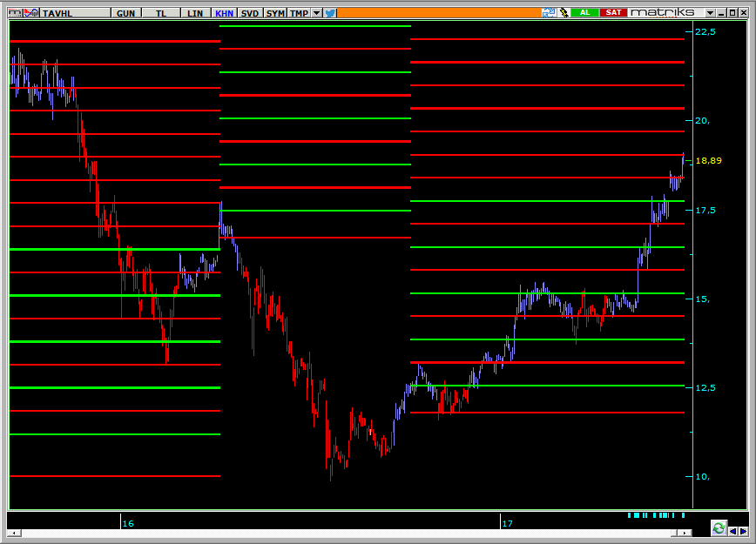Open the Twitter bird icon
Image resolution: width=756 pixels, height=544 pixels.
pos(330,13)
